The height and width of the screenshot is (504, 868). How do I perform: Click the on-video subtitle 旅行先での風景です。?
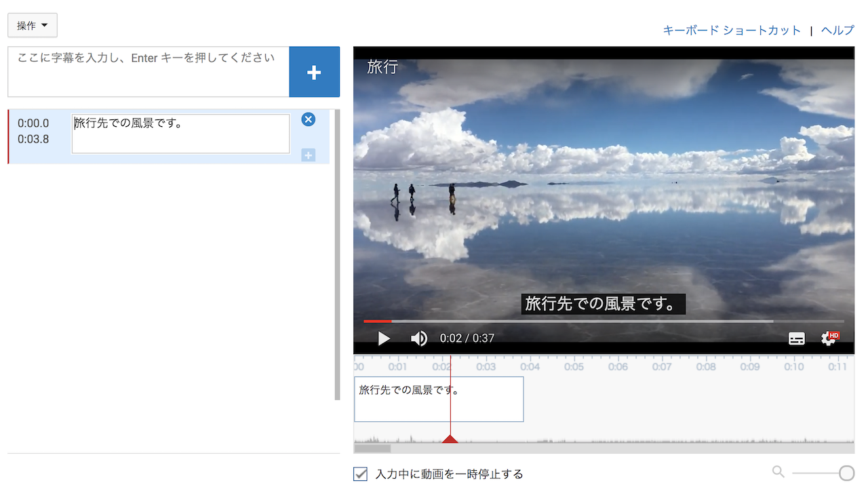click(604, 304)
